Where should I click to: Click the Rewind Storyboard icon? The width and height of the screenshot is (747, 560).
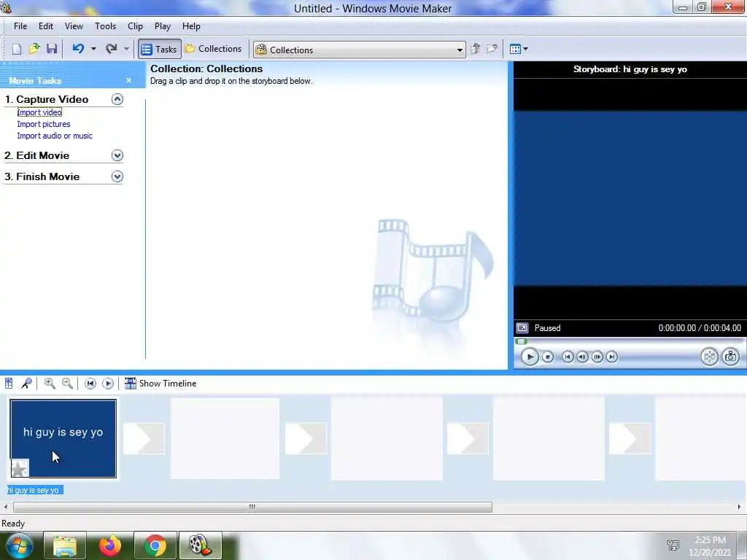[90, 384]
